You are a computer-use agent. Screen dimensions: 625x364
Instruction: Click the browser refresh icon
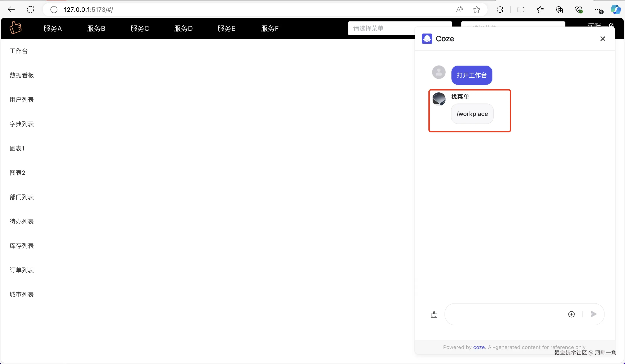[x=30, y=10]
